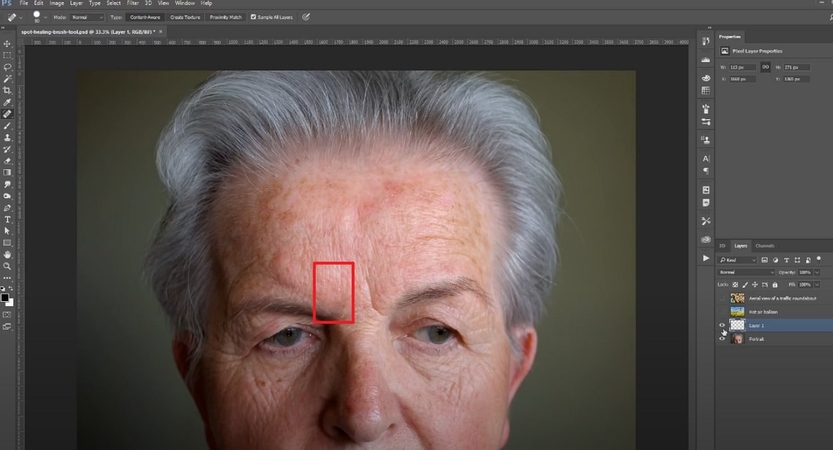
Task: Click the width field in Properties
Action: click(742, 67)
